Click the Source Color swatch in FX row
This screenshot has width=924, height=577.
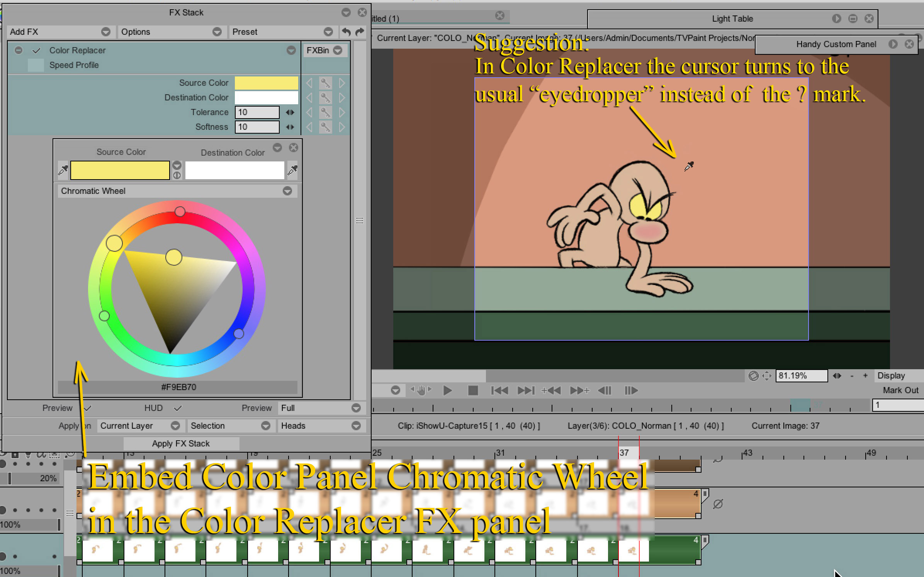[267, 83]
